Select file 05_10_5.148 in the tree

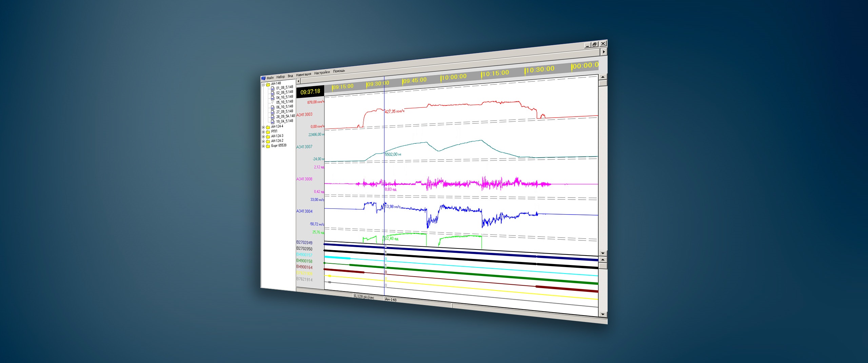[x=284, y=102]
